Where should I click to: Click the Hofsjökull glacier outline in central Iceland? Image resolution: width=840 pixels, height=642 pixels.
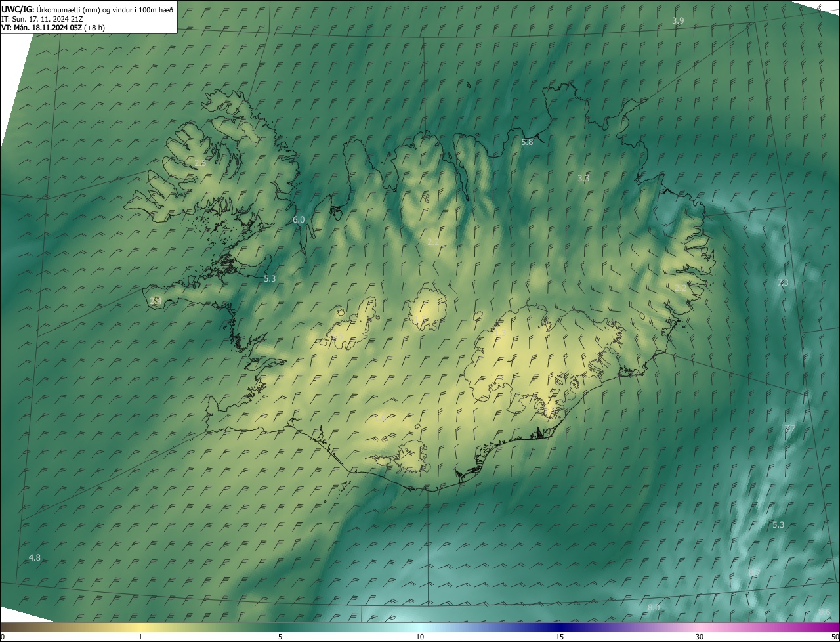coord(428,309)
